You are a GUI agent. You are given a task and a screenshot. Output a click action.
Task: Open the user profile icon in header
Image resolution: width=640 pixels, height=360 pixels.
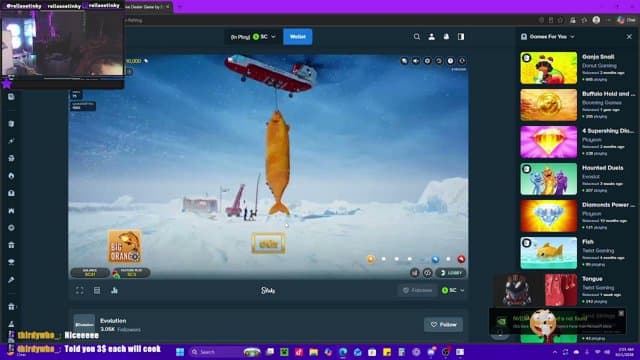(431, 37)
